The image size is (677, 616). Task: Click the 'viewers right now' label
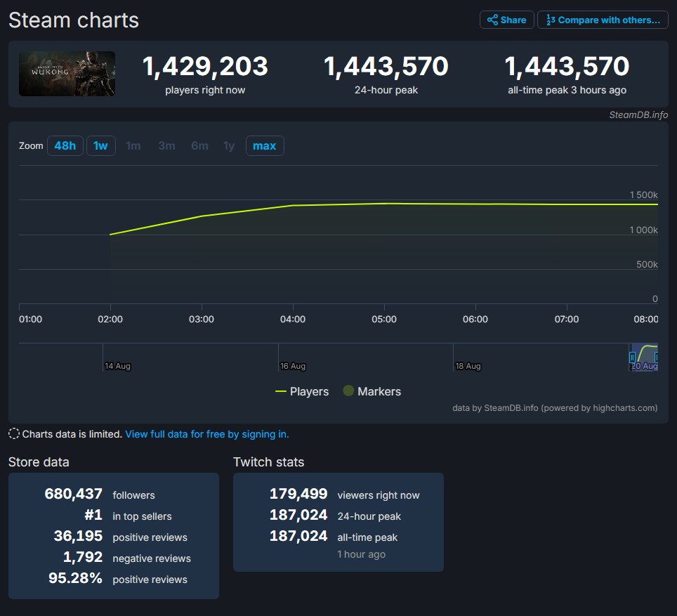(x=379, y=495)
